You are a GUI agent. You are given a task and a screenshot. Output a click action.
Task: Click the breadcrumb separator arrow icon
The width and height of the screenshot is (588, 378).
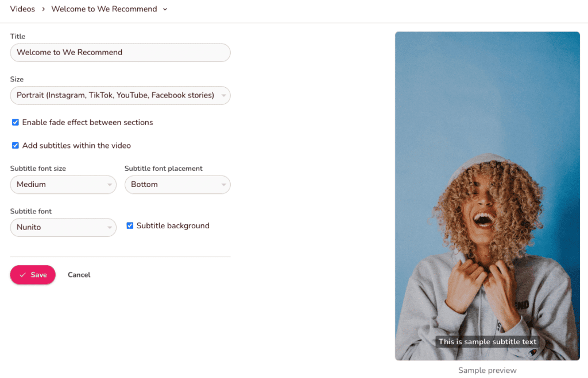click(44, 9)
